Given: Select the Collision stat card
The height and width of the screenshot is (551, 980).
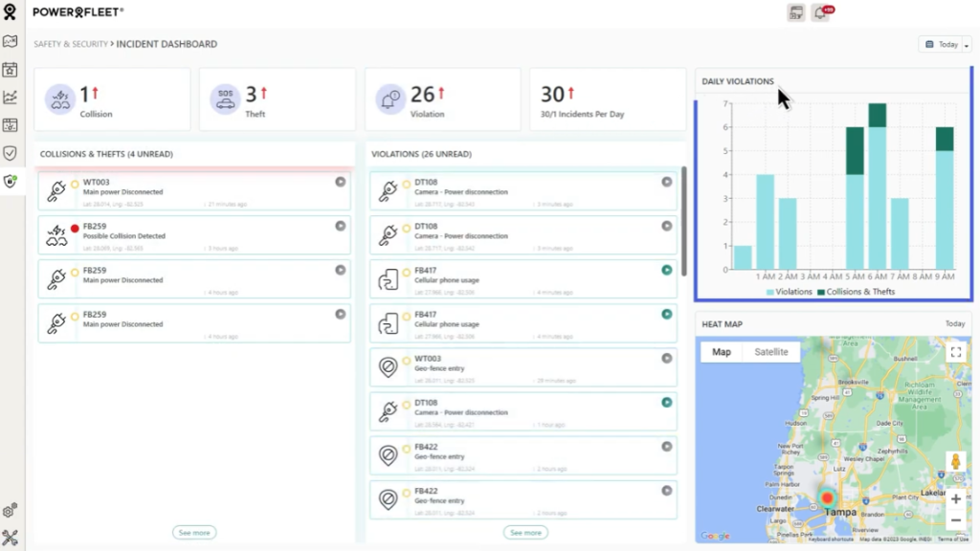Looking at the screenshot, I should [112, 99].
